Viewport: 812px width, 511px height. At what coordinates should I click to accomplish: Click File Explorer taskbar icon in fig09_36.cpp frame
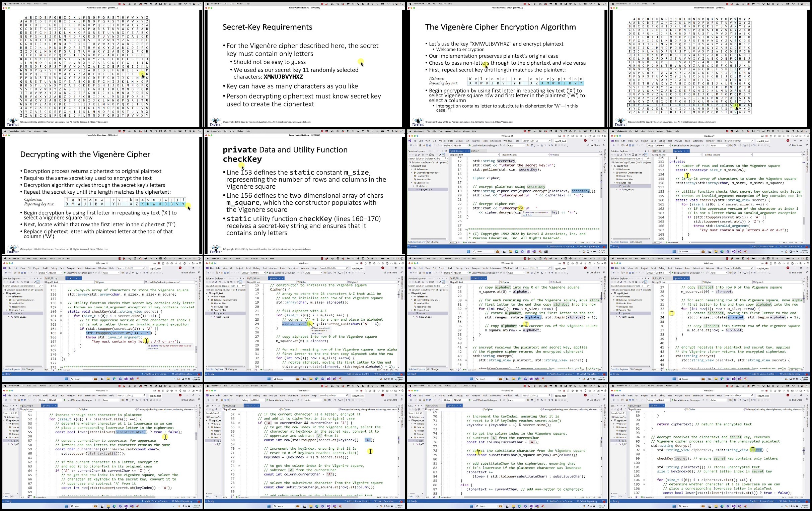511,251
